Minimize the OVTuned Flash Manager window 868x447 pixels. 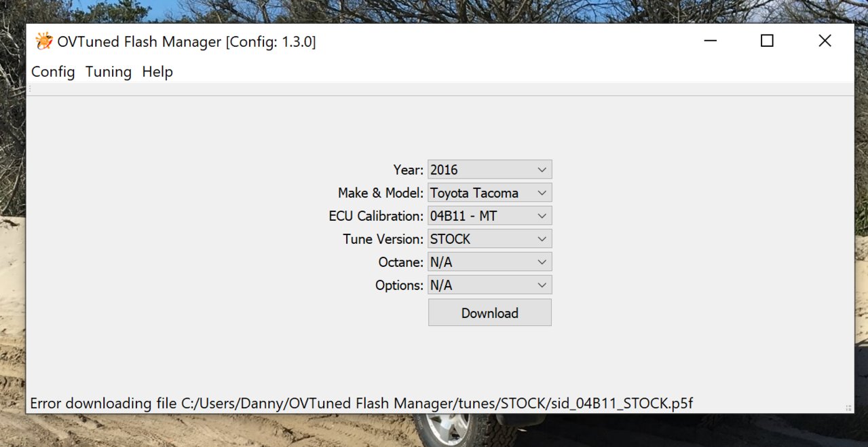click(x=711, y=41)
